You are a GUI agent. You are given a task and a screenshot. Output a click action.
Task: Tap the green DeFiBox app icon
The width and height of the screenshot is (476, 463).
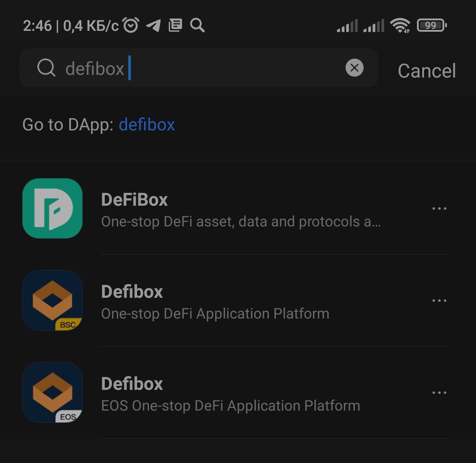pyautogui.click(x=52, y=208)
